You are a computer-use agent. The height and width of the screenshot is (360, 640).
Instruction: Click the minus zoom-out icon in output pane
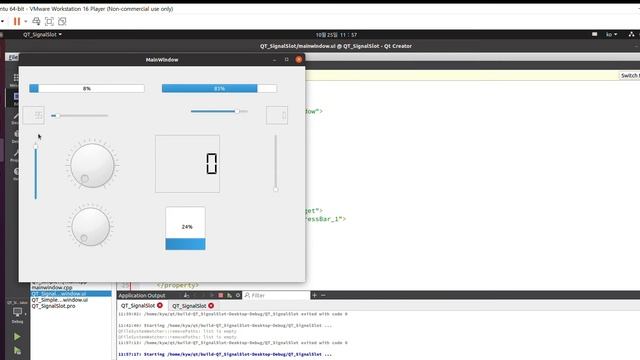[323, 295]
